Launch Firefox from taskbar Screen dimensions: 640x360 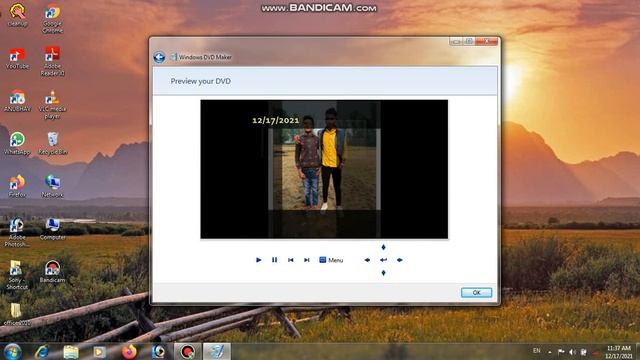coord(129,352)
